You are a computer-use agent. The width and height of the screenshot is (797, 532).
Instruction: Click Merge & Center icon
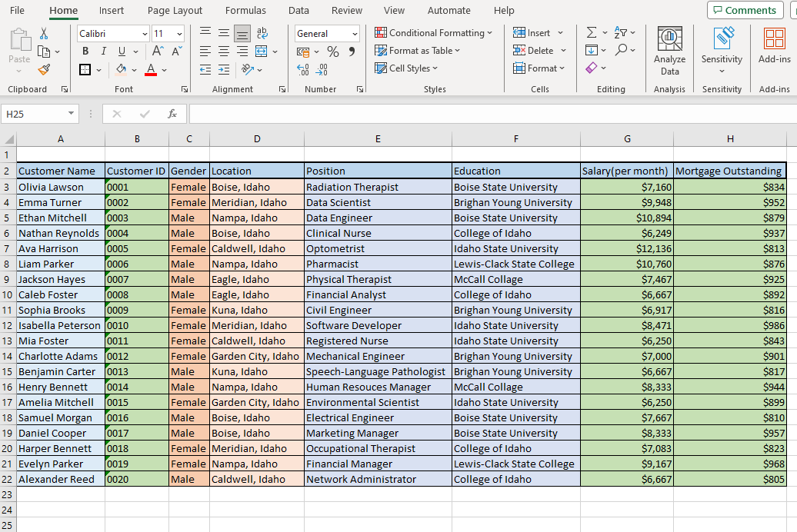[x=262, y=52]
